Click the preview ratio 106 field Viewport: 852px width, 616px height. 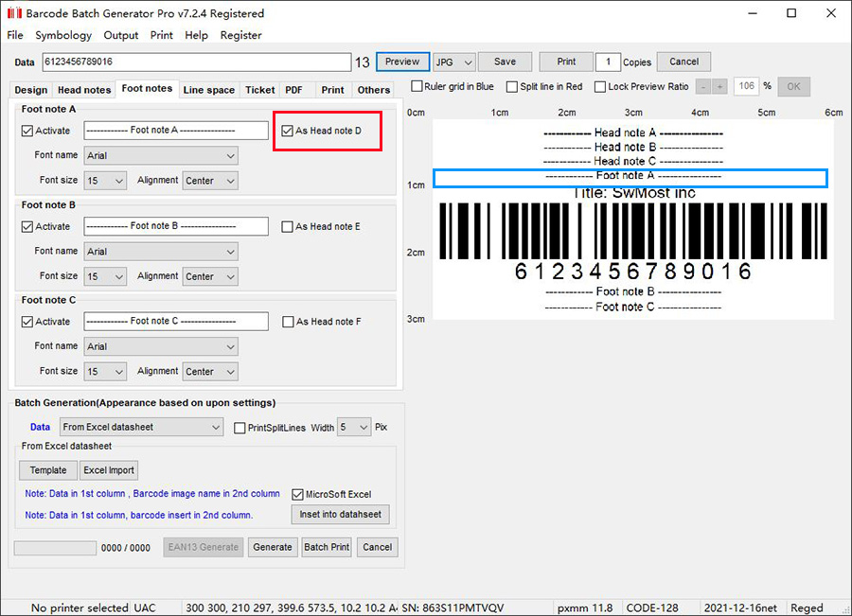tap(746, 86)
